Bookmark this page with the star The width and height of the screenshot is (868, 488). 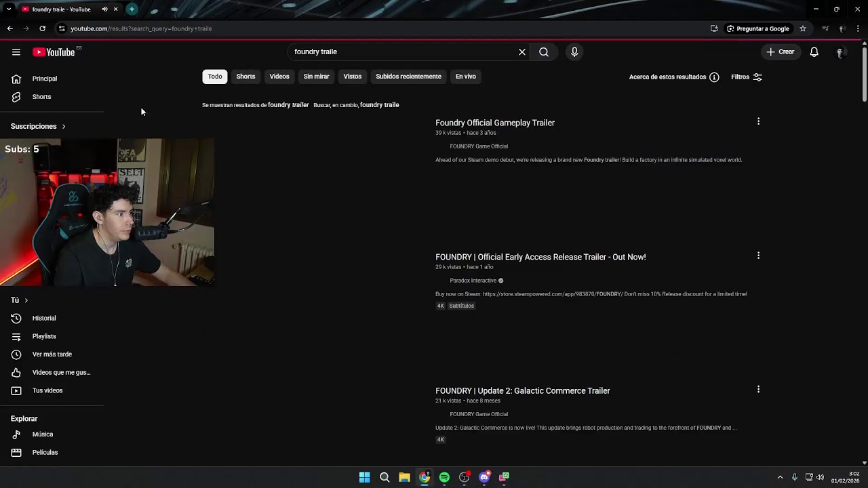coord(803,28)
